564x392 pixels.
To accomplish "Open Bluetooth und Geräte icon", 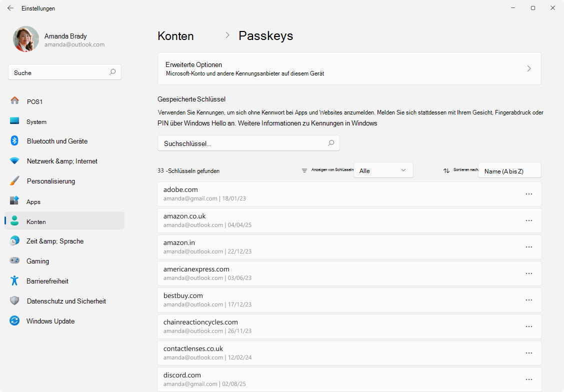I will pos(14,140).
